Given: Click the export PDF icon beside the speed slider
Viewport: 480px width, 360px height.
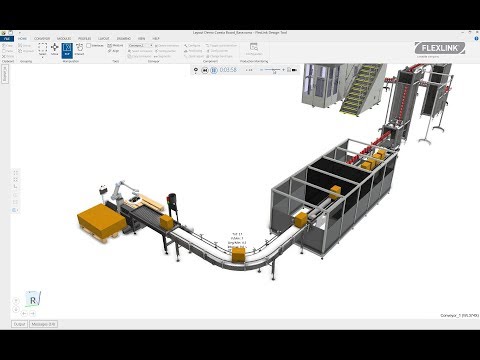Looking at the screenshot, I should coord(289,70).
